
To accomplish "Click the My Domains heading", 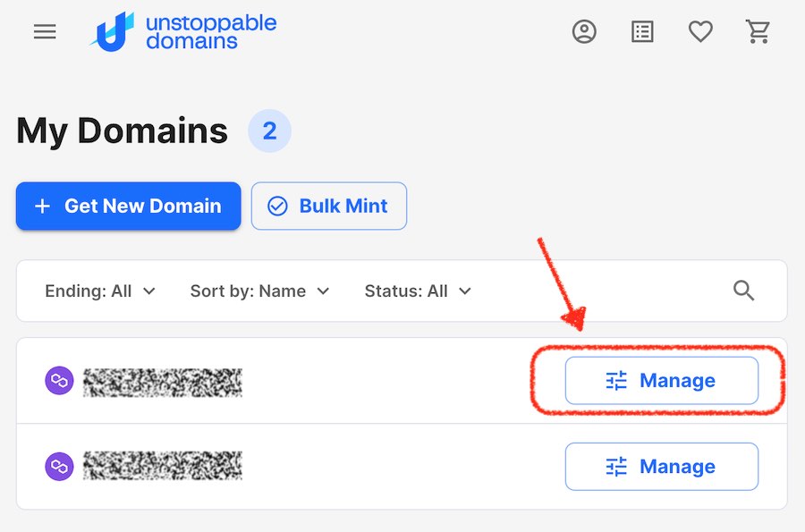I will click(x=122, y=131).
